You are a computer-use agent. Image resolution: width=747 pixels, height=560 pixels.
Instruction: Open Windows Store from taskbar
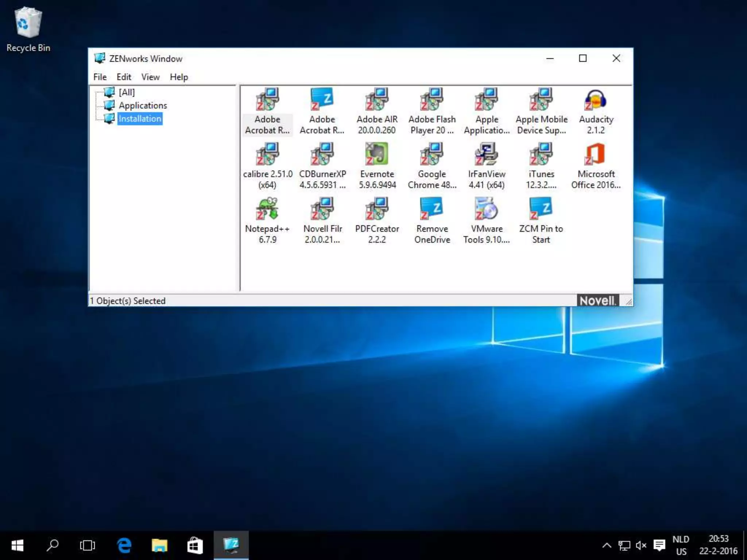(x=195, y=545)
